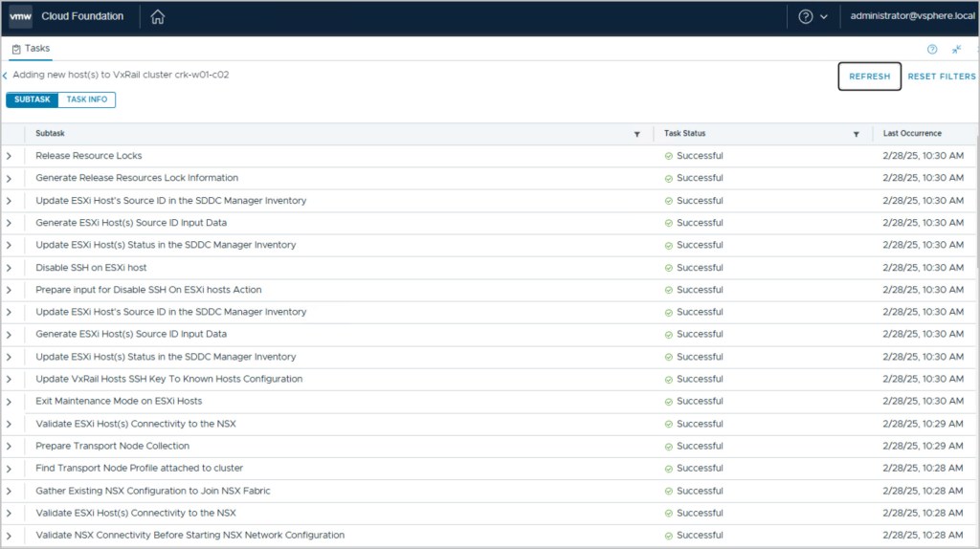Collapse the Tasks panel with the shrink arrows
The image size is (980, 549).
956,50
